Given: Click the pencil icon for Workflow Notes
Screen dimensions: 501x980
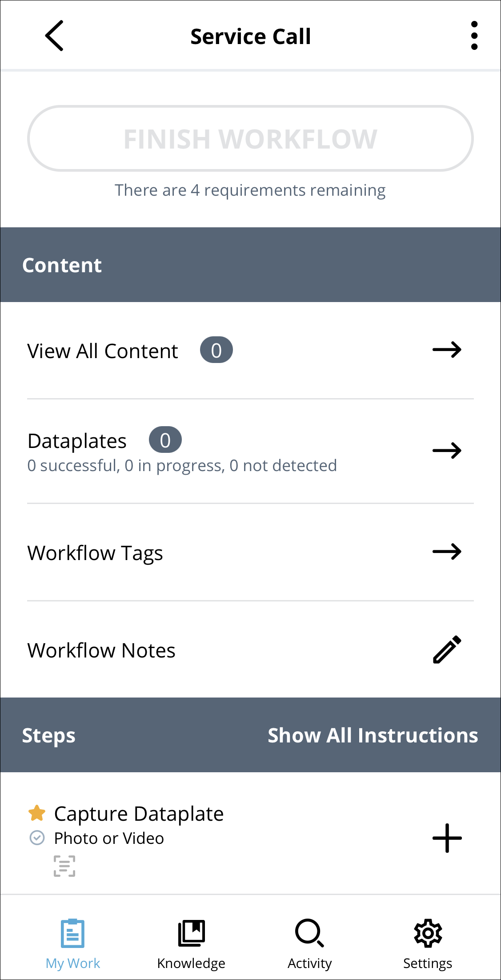Looking at the screenshot, I should click(x=447, y=650).
